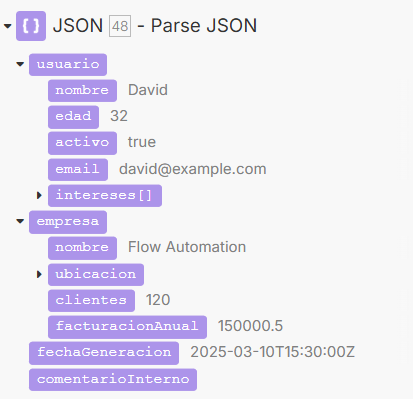Select the usuario key pill
Screen dimensions: 413x399
[68, 65]
